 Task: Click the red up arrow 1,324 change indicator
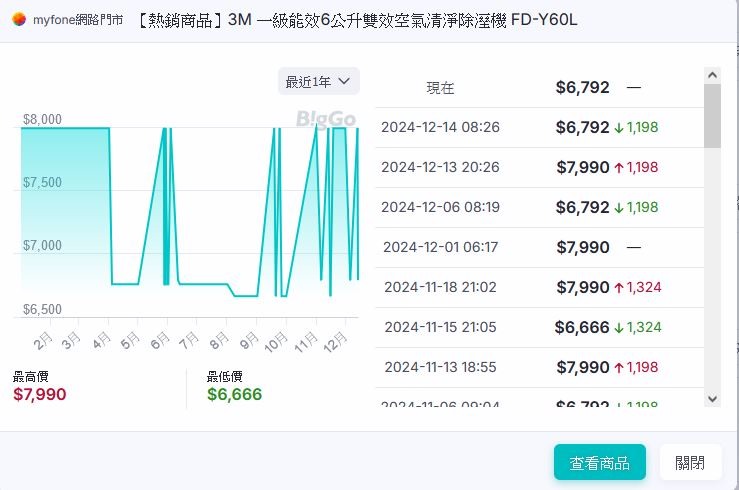(638, 287)
